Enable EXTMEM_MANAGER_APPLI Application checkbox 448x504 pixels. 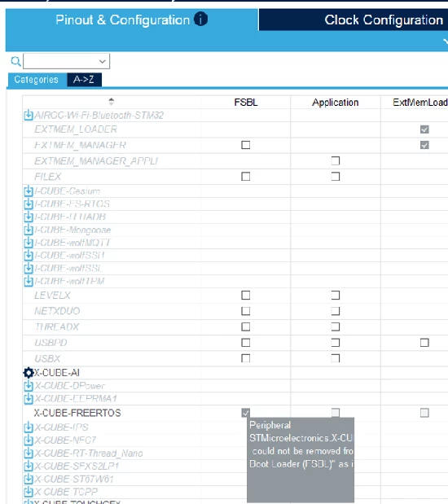pos(336,160)
